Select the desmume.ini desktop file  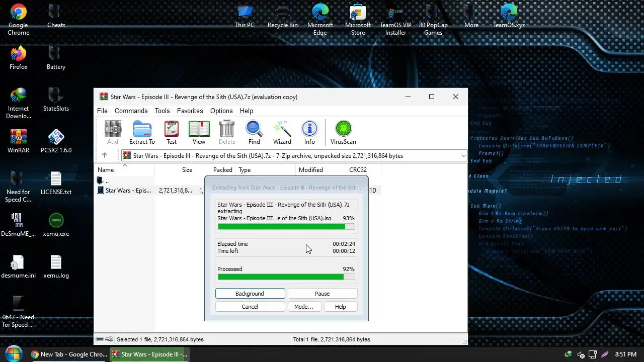click(x=18, y=266)
